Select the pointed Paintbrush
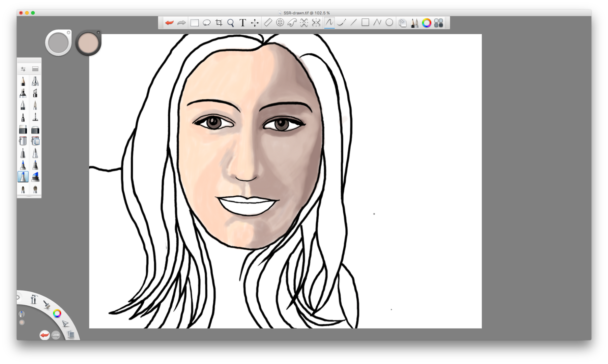The width and height of the screenshot is (608, 364). click(35, 105)
